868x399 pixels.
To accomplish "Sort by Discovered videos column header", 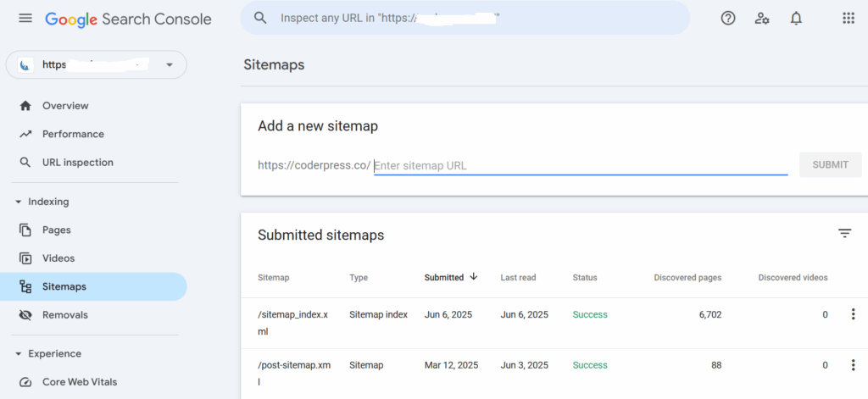I will (x=793, y=277).
